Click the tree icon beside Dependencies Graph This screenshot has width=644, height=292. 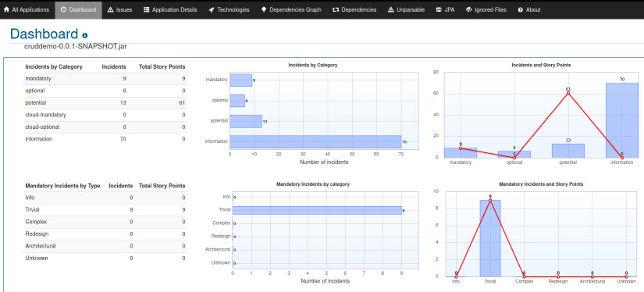coord(264,9)
